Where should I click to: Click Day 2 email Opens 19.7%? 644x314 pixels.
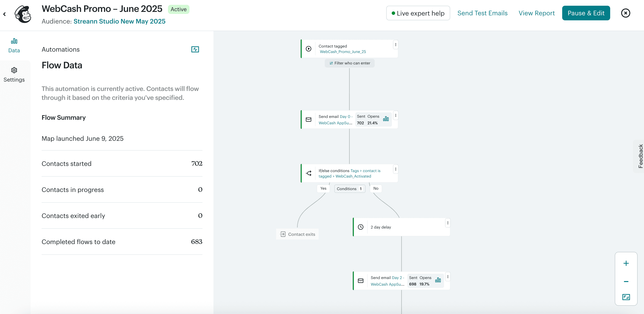(424, 284)
